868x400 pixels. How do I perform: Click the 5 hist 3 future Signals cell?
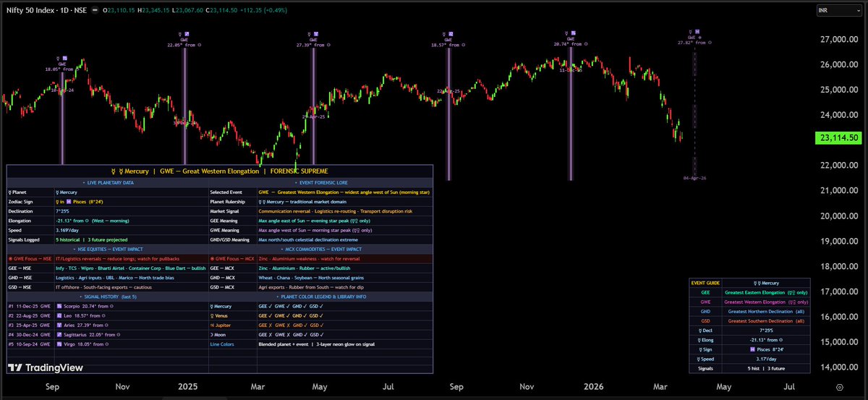(x=765, y=367)
